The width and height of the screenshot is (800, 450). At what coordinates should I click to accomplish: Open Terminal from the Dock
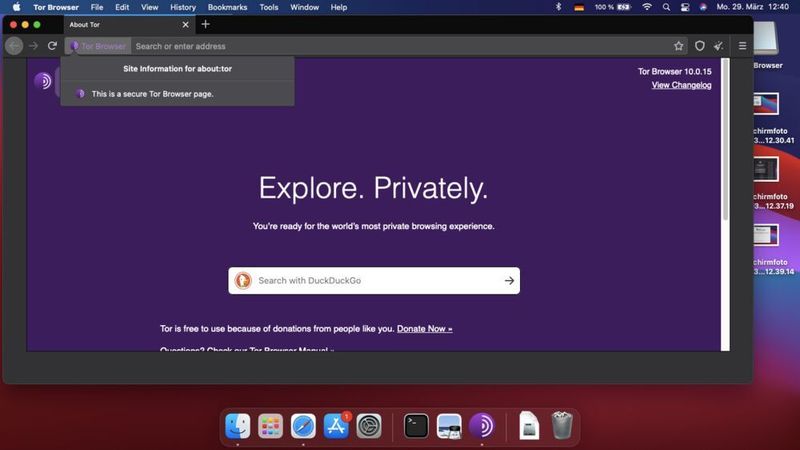pyautogui.click(x=416, y=426)
